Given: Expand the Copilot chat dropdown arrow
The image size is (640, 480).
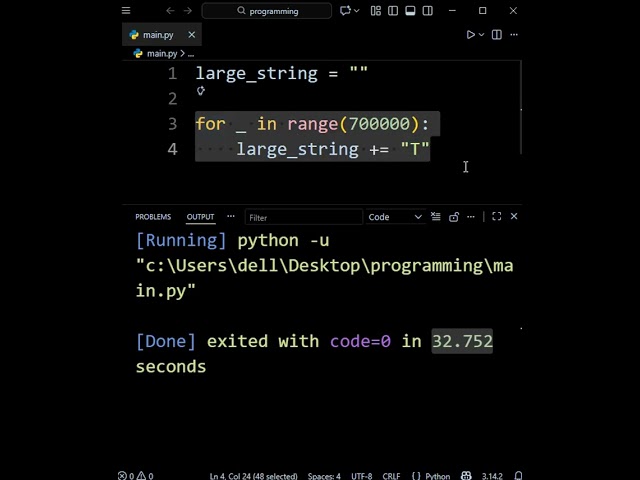Looking at the screenshot, I should [357, 11].
